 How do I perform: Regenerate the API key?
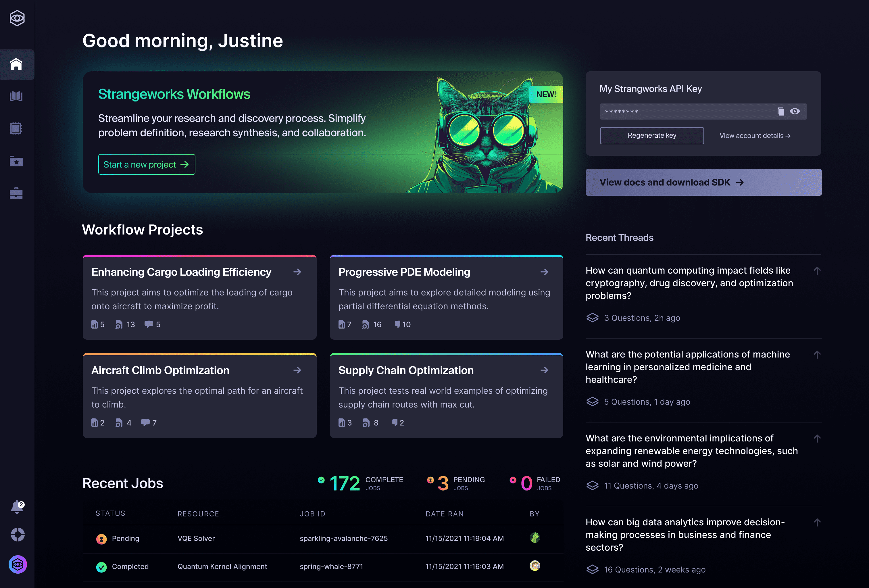[652, 135]
